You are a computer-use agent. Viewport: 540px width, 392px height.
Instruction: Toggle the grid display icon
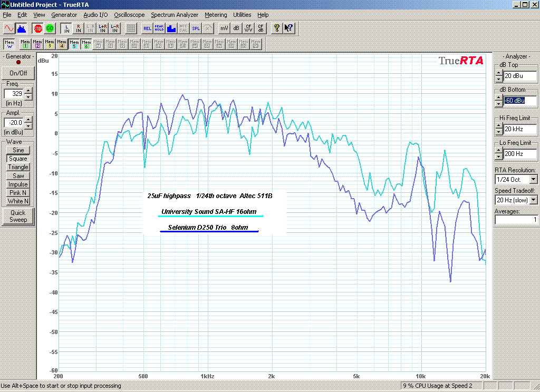(131, 28)
